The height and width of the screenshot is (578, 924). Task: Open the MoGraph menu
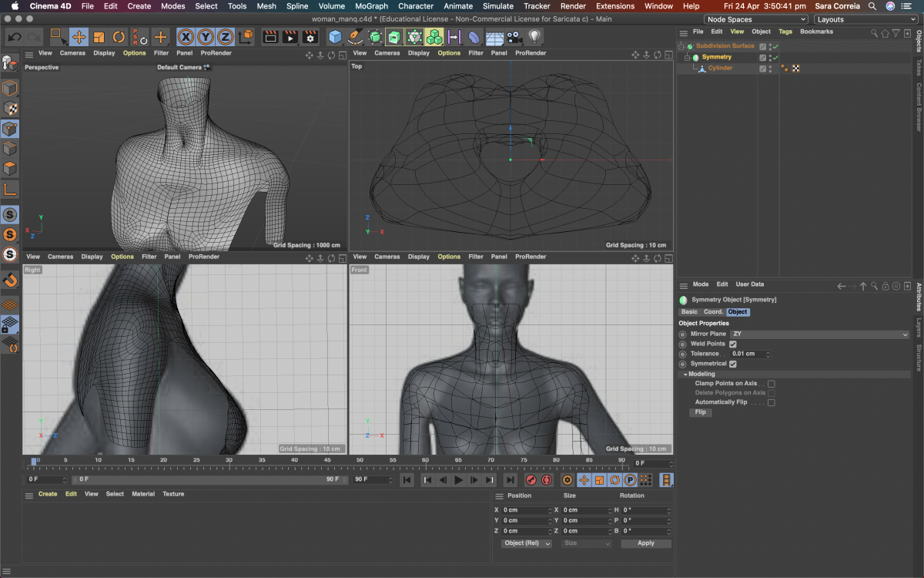coord(371,6)
